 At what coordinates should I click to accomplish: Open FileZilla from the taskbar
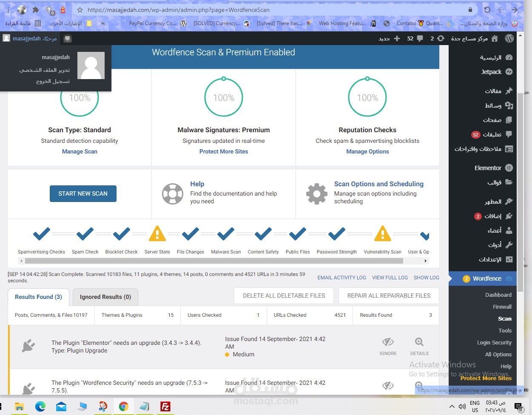coord(165,406)
